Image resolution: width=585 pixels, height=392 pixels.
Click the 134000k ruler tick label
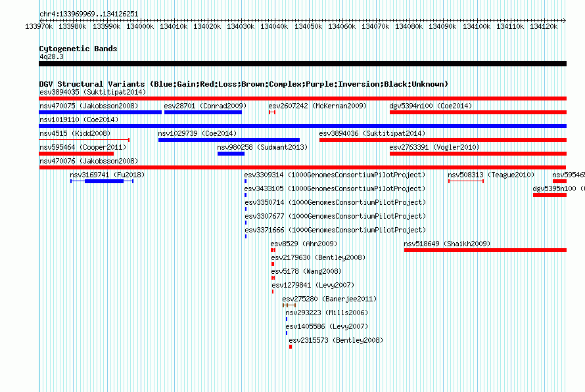coord(140,26)
